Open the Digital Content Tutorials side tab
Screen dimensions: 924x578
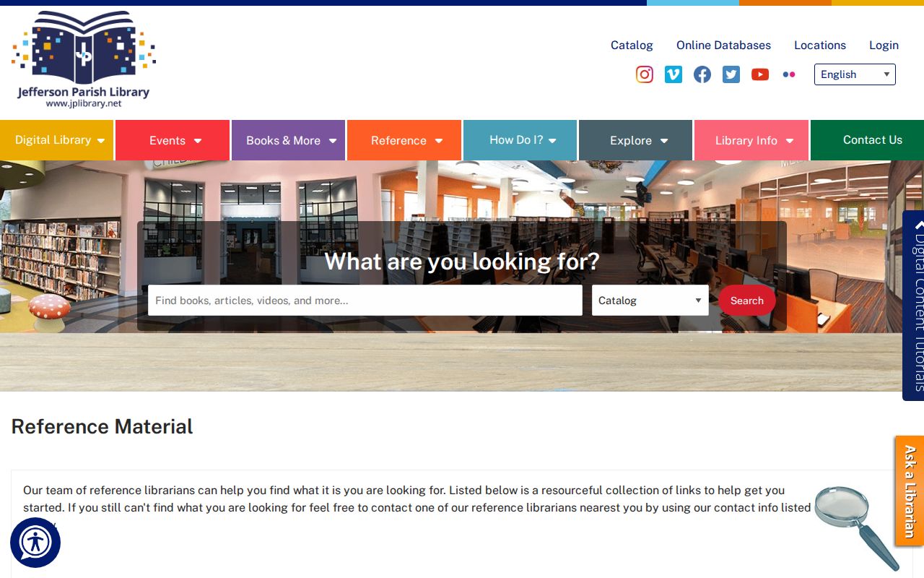click(x=914, y=306)
